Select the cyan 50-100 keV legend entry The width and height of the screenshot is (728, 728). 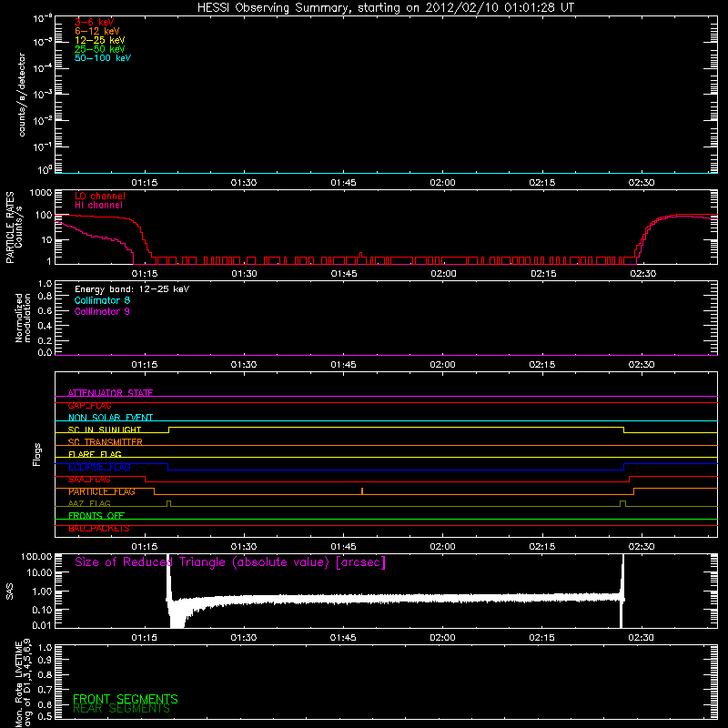(103, 58)
